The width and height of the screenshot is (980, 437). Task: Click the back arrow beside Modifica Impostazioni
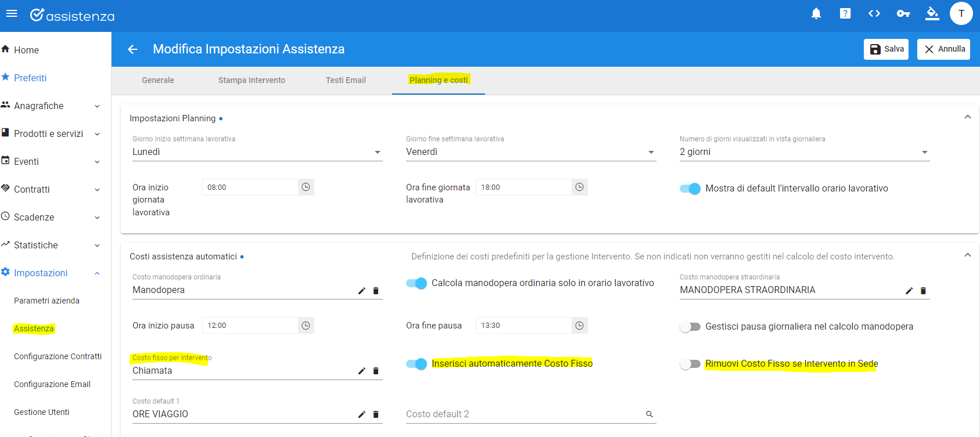[132, 49]
